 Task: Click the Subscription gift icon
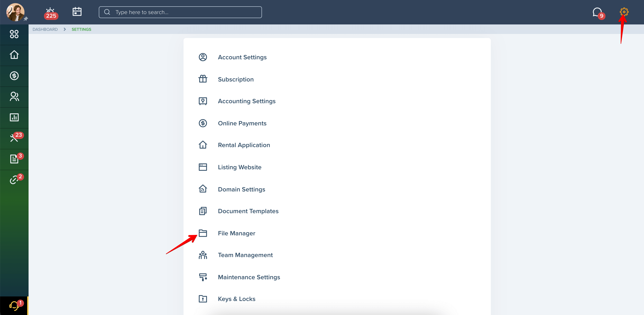point(203,79)
